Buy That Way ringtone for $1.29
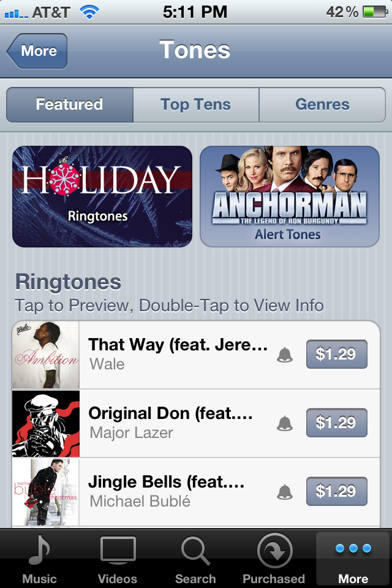The image size is (392, 588). click(x=336, y=354)
